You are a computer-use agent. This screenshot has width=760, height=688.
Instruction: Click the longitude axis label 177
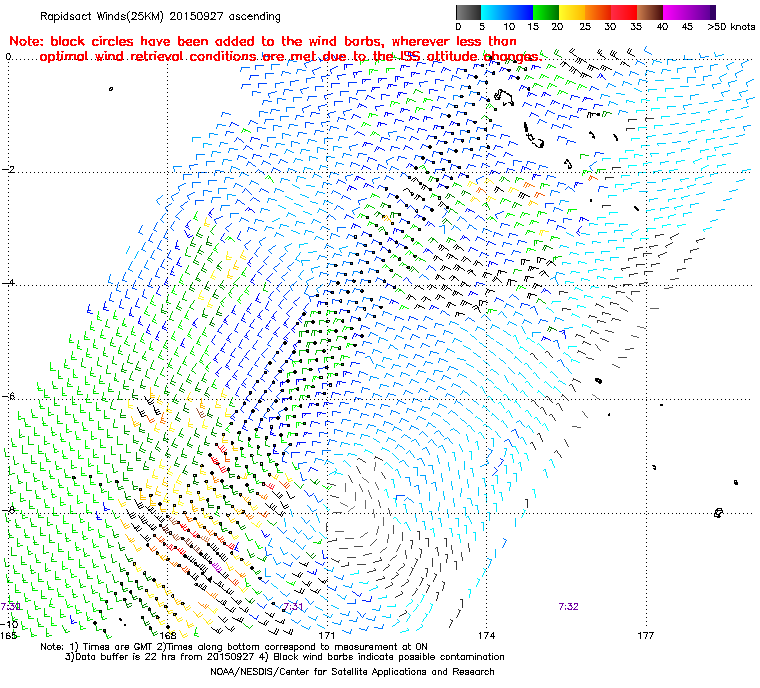[x=646, y=635]
